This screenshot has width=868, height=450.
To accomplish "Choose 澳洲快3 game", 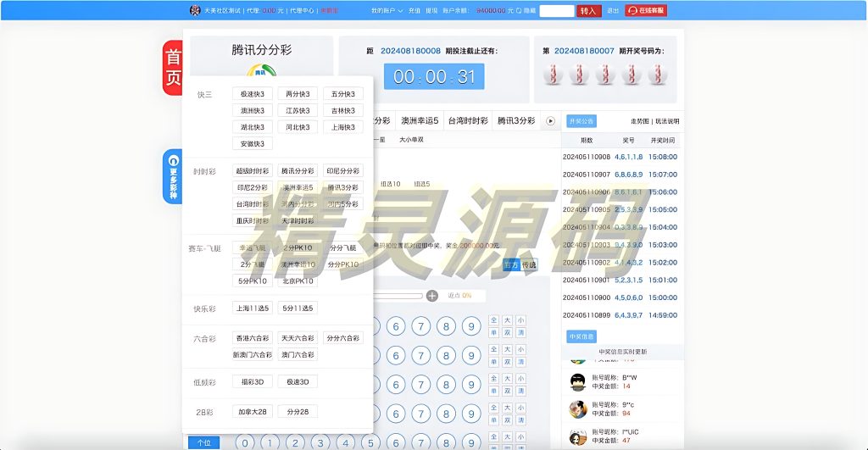I will point(253,111).
